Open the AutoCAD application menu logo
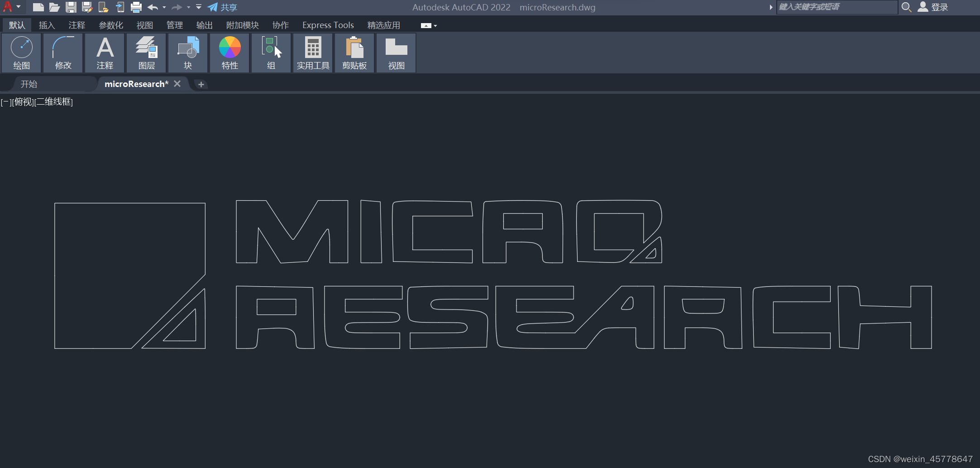 [8, 7]
